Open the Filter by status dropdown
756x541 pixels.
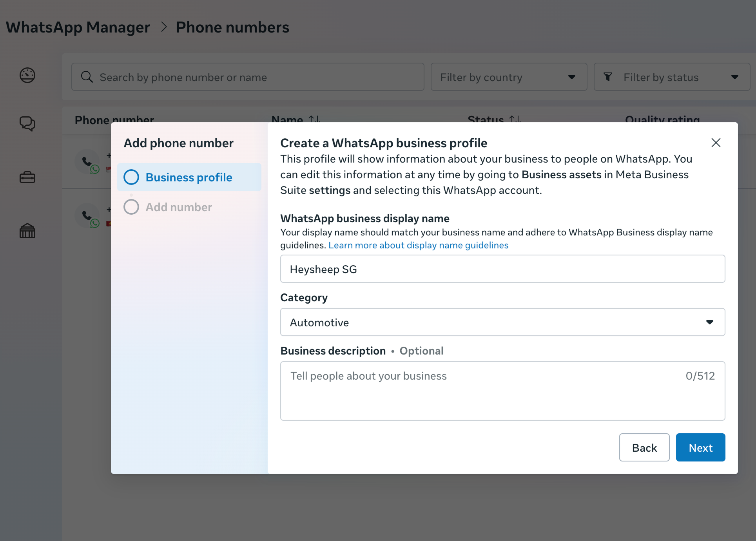[672, 77]
